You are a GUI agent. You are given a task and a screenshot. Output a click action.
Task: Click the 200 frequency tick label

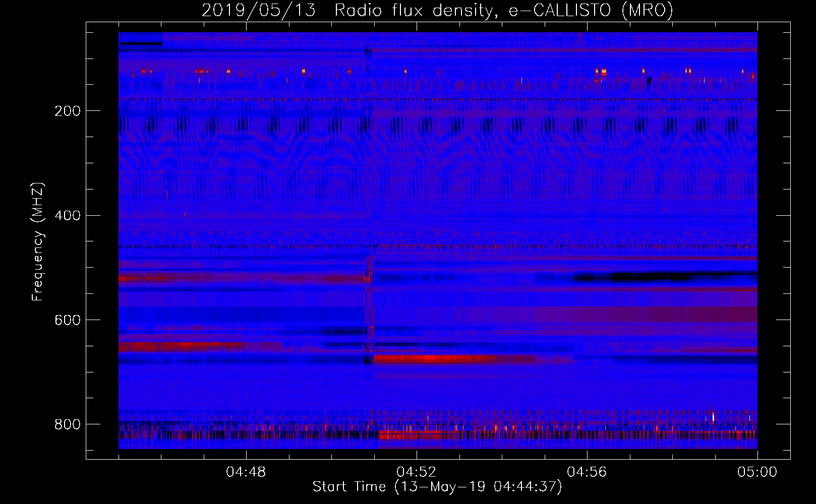(x=68, y=111)
